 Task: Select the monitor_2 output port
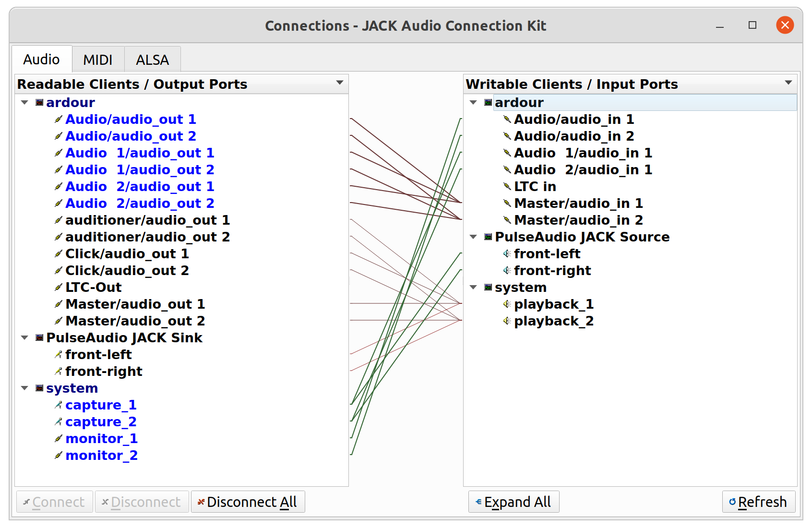102,455
